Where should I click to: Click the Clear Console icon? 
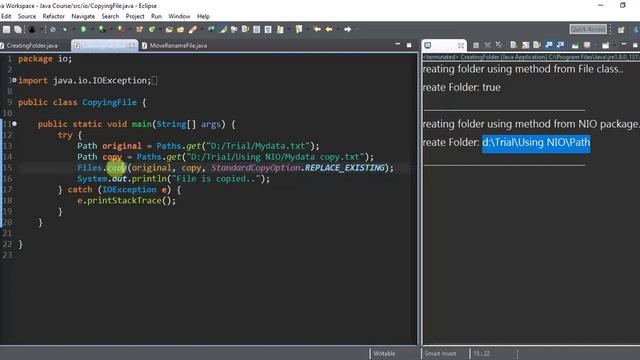coord(513,45)
